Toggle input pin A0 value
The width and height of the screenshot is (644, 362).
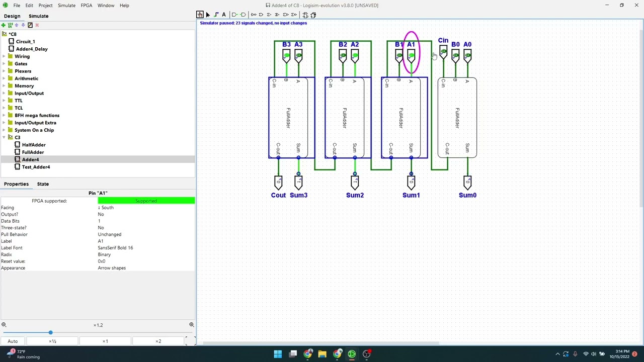[x=467, y=55]
